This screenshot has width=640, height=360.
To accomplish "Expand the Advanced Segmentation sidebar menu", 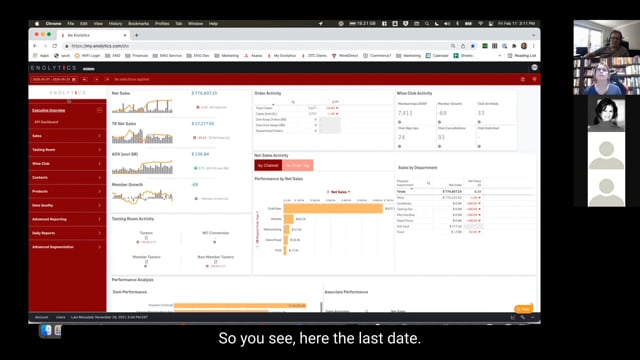I will pyautogui.click(x=67, y=247).
